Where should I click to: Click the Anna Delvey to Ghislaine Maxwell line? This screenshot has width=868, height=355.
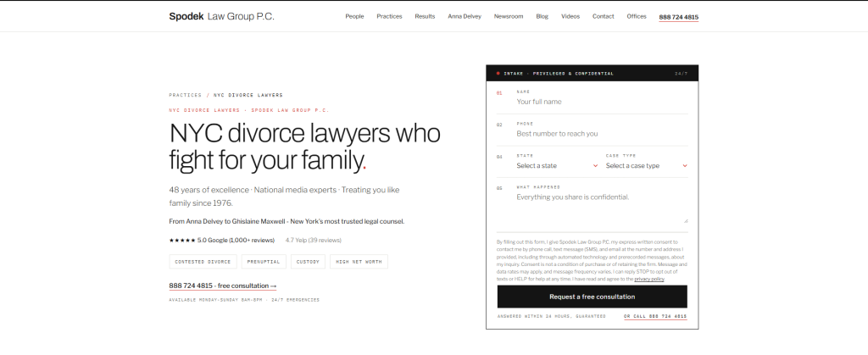pyautogui.click(x=287, y=222)
